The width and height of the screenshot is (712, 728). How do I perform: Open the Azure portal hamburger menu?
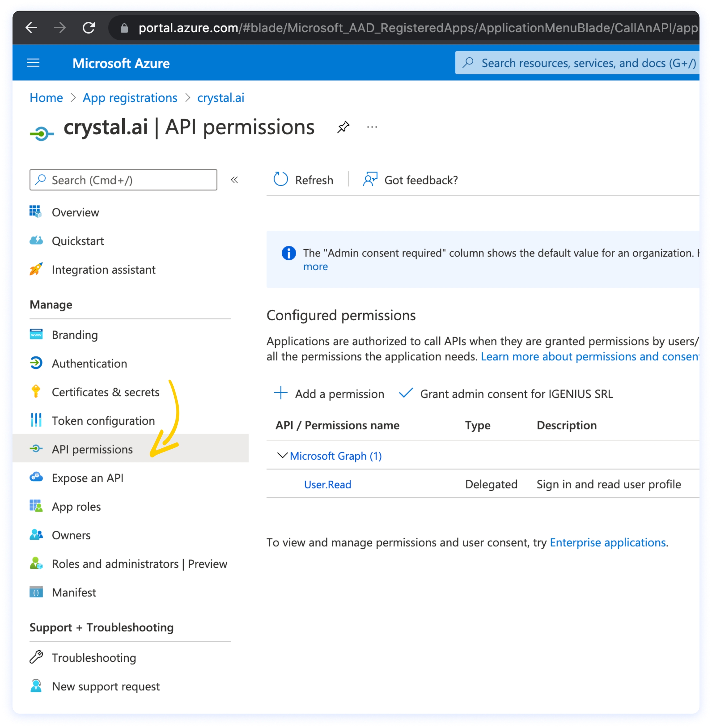click(33, 63)
